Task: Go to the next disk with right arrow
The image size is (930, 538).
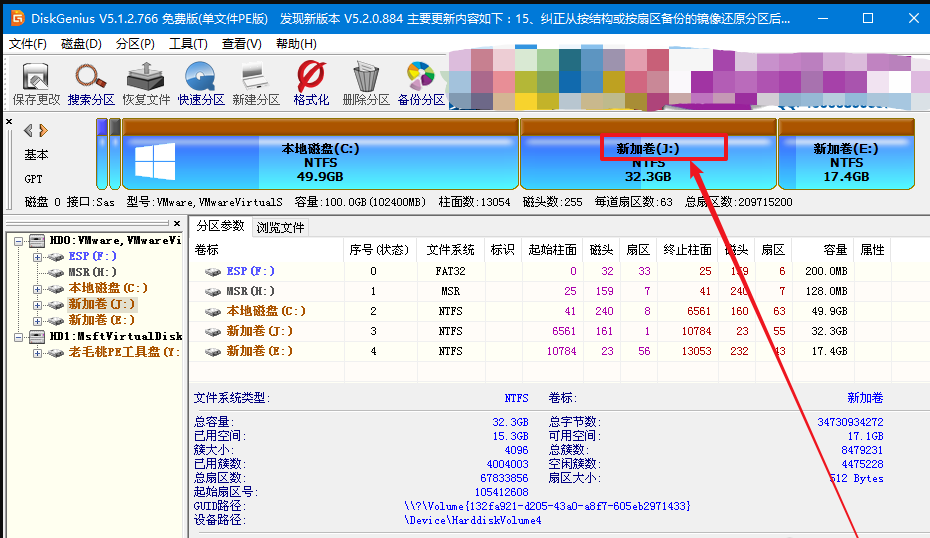Action: pos(43,130)
